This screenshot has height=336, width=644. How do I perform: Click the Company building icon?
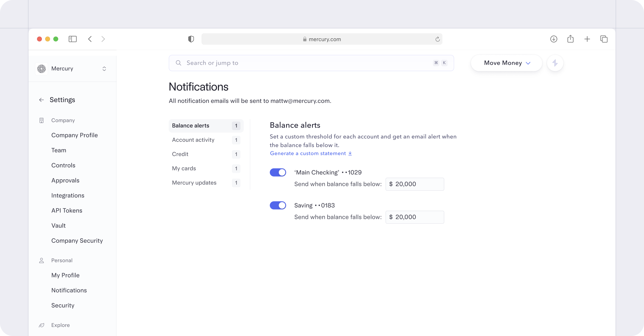(x=41, y=120)
